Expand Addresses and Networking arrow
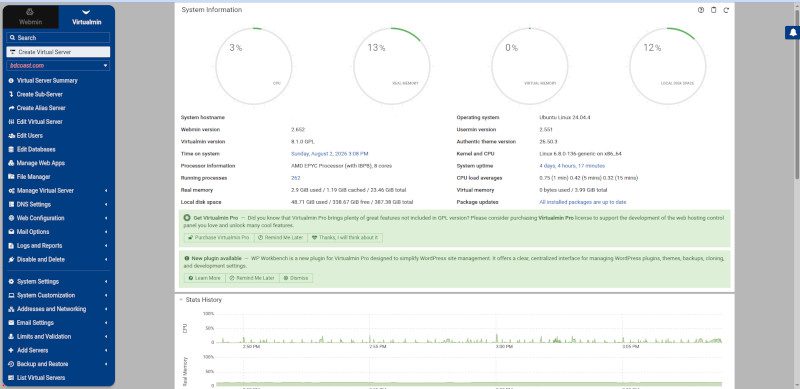Image resolution: width=800 pixels, height=389 pixels. pyautogui.click(x=106, y=309)
